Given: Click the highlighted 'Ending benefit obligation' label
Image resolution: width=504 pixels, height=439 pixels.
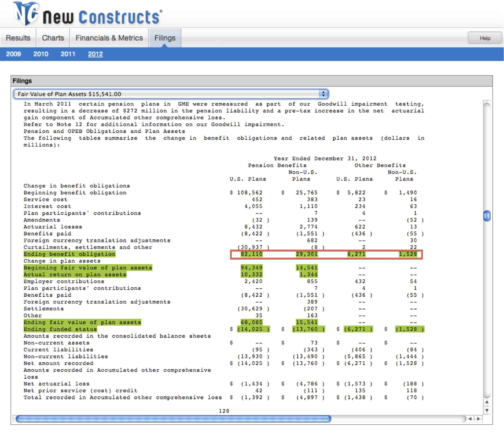Looking at the screenshot, I should coord(69,254).
